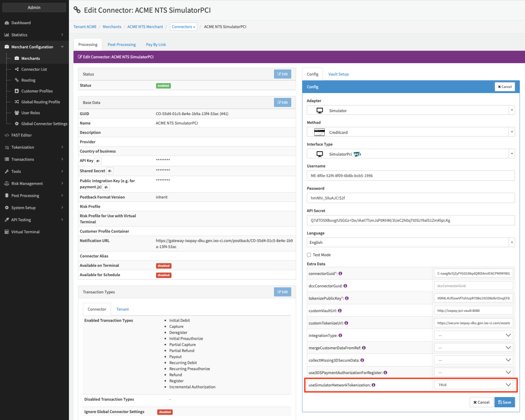Open the useSimulatorNetworkTokenization dropdown
This screenshot has width=525, height=420.
click(x=473, y=385)
